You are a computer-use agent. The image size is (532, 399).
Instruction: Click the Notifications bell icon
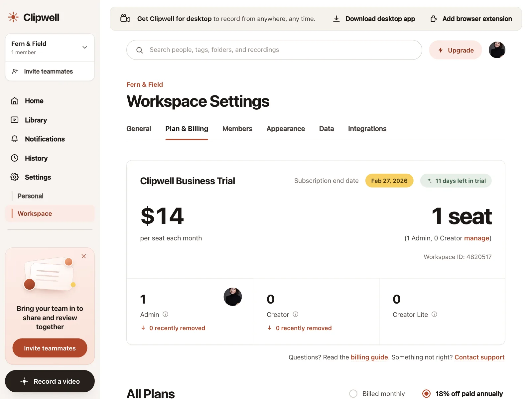pyautogui.click(x=15, y=139)
